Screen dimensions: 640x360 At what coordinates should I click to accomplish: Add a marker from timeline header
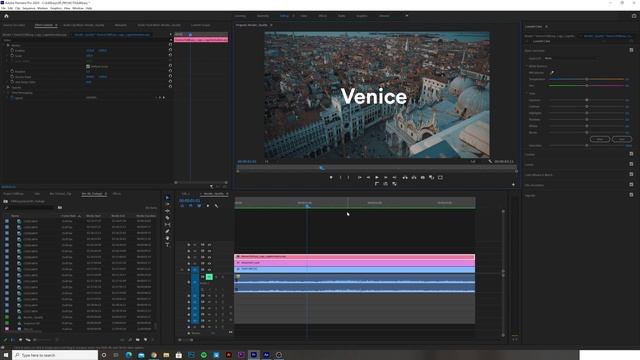pyautogui.click(x=208, y=206)
